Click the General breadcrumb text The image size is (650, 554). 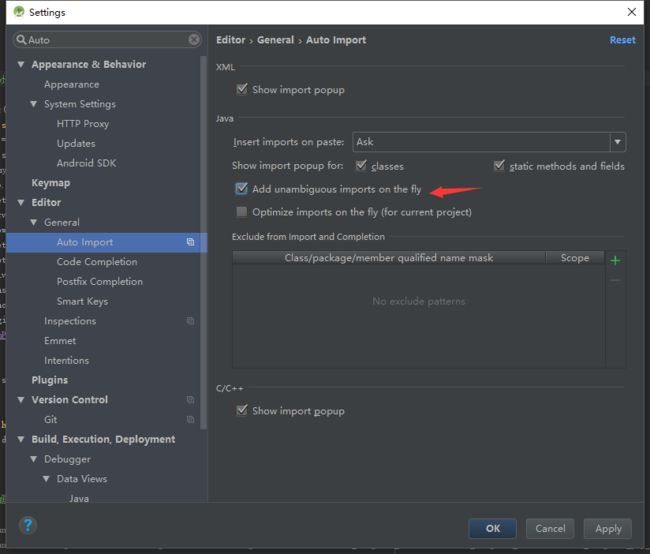[275, 40]
